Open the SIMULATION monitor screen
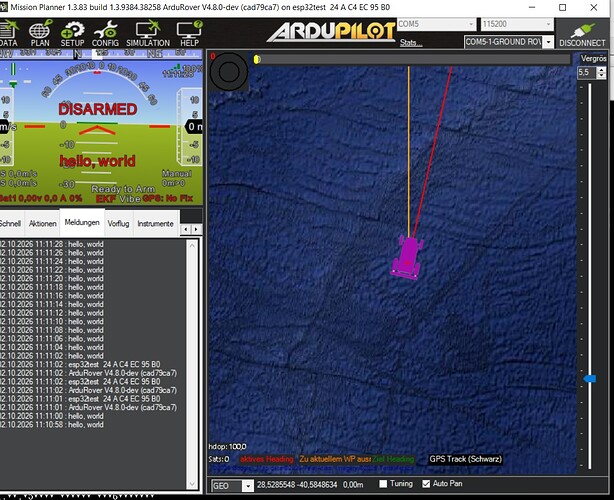 point(148,34)
